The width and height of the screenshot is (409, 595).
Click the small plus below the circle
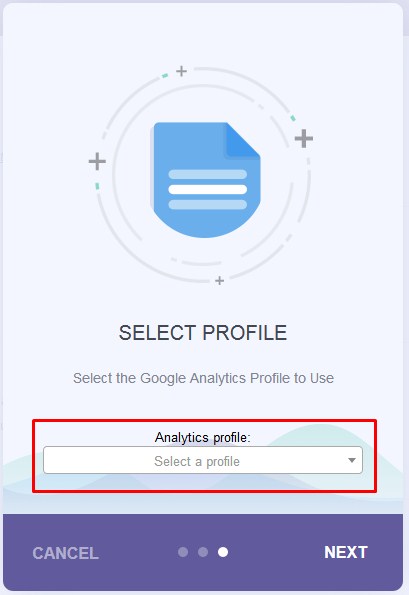coord(220,280)
